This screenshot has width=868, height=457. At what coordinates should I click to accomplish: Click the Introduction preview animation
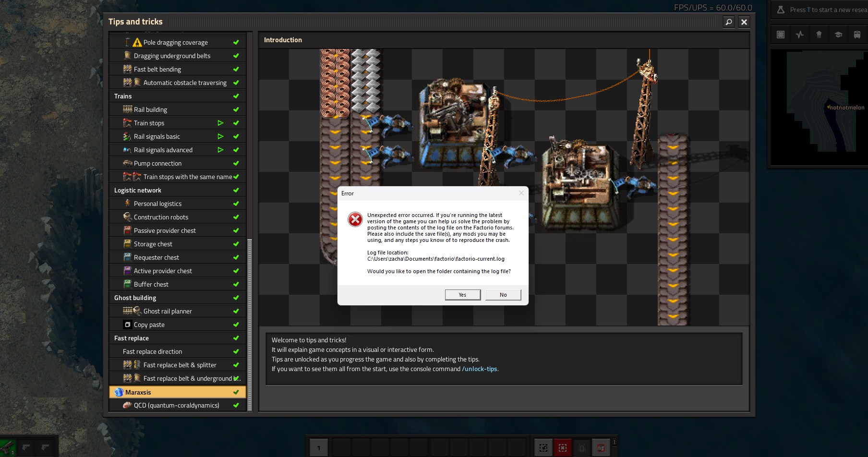[x=504, y=187]
